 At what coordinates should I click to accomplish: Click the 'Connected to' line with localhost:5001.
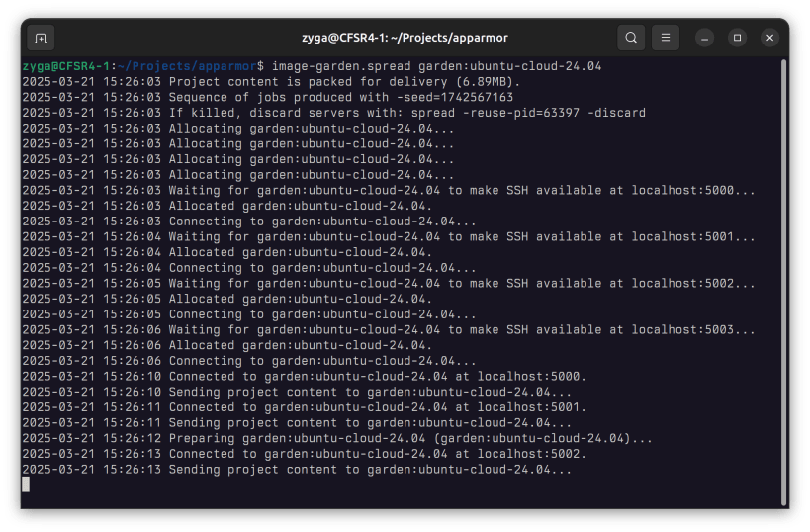(305, 407)
